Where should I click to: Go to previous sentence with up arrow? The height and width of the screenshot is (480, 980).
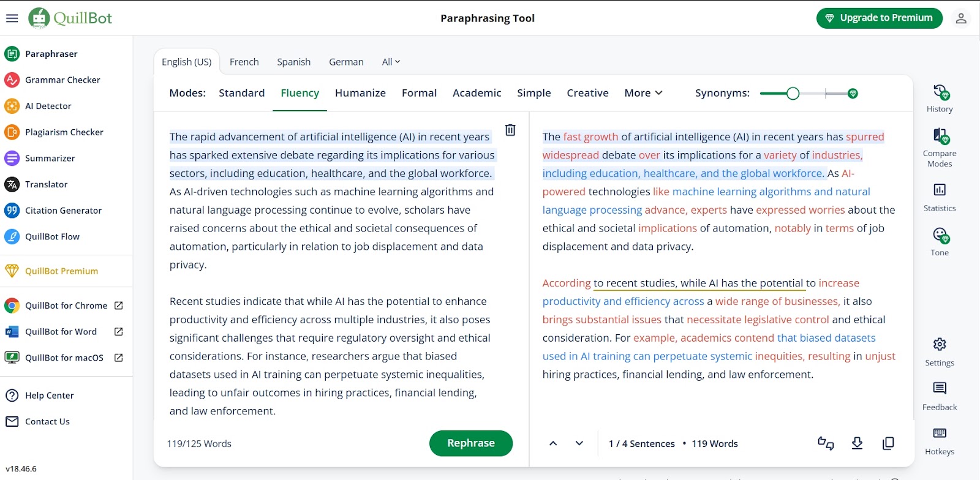[553, 443]
